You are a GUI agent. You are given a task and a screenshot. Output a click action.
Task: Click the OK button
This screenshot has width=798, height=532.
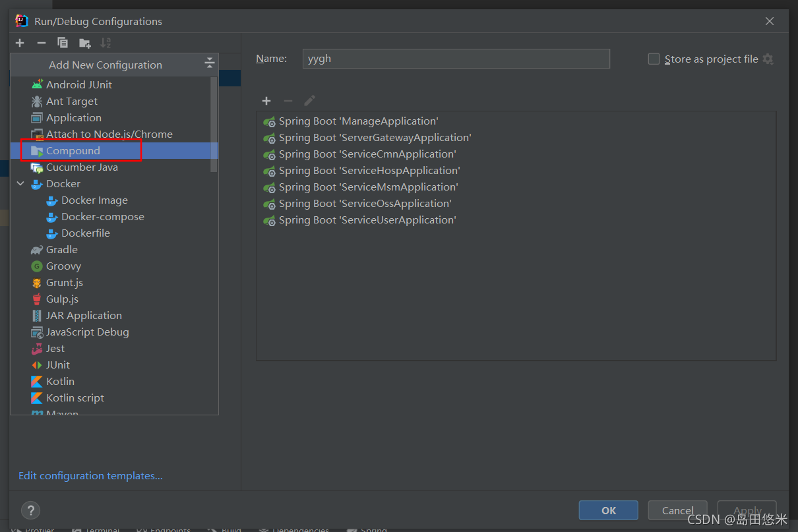609,510
